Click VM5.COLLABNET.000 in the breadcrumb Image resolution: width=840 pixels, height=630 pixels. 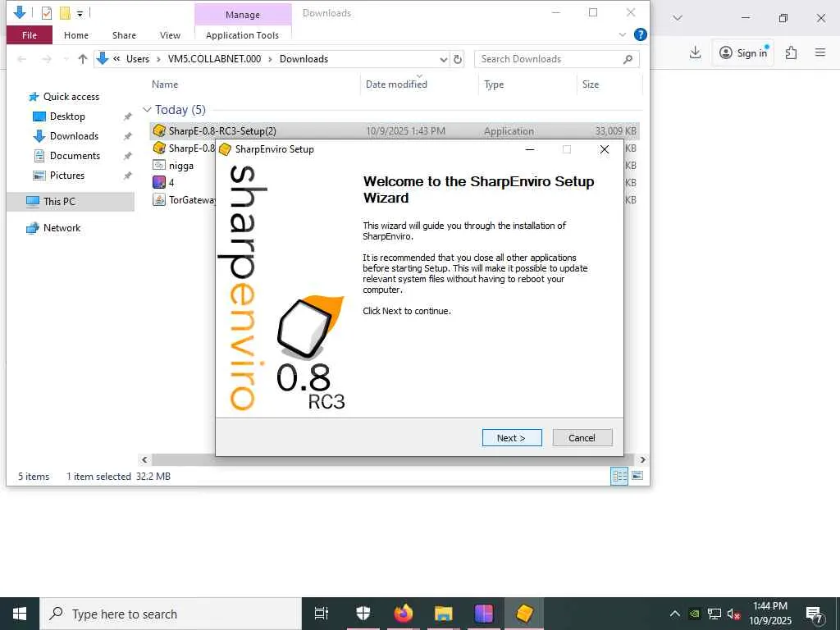click(x=214, y=59)
